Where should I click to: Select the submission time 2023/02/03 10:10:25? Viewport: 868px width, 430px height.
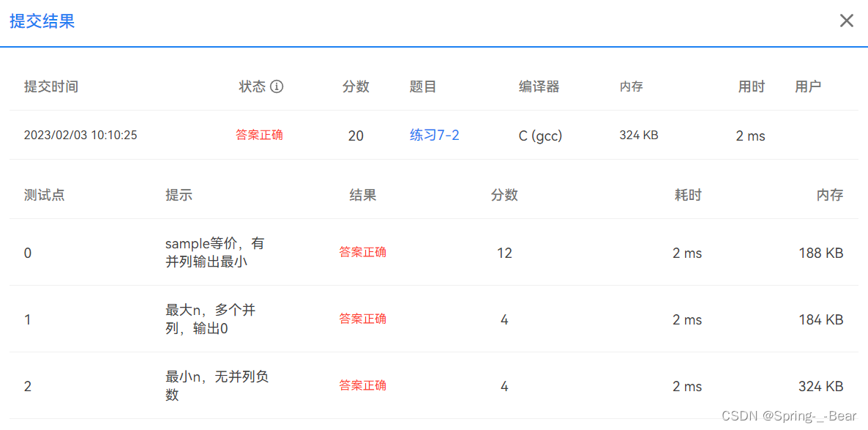(x=81, y=136)
